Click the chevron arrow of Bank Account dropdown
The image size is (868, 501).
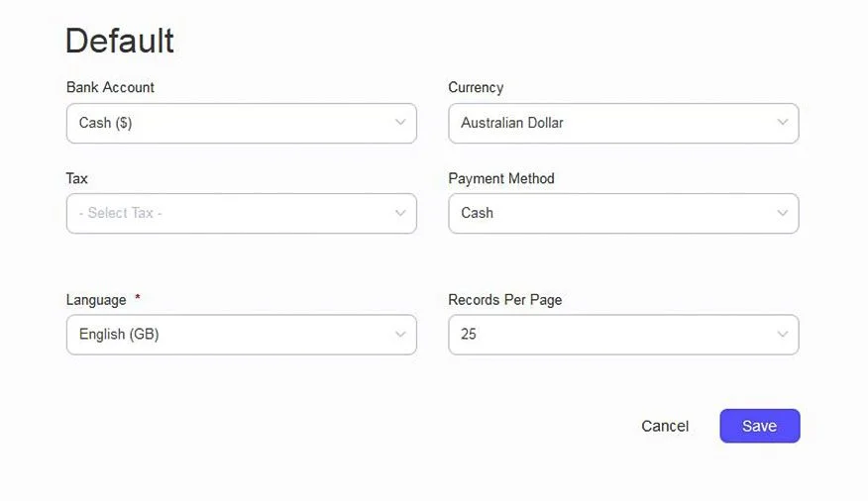coord(400,123)
